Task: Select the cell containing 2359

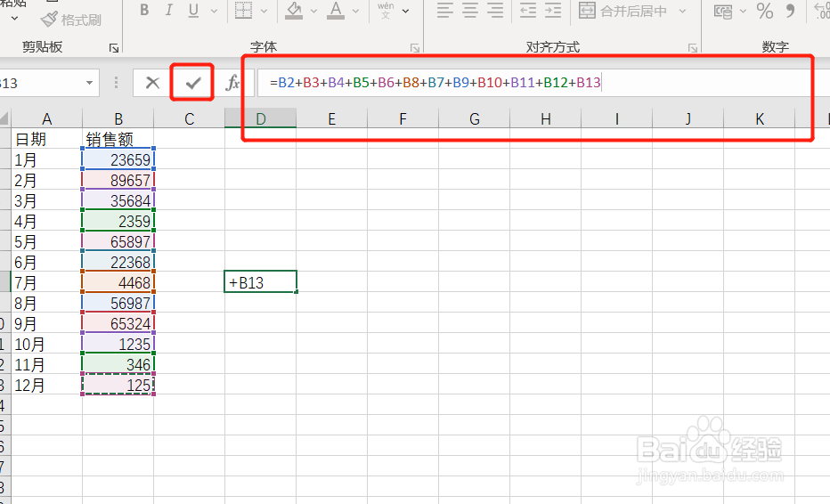Action: point(118,221)
